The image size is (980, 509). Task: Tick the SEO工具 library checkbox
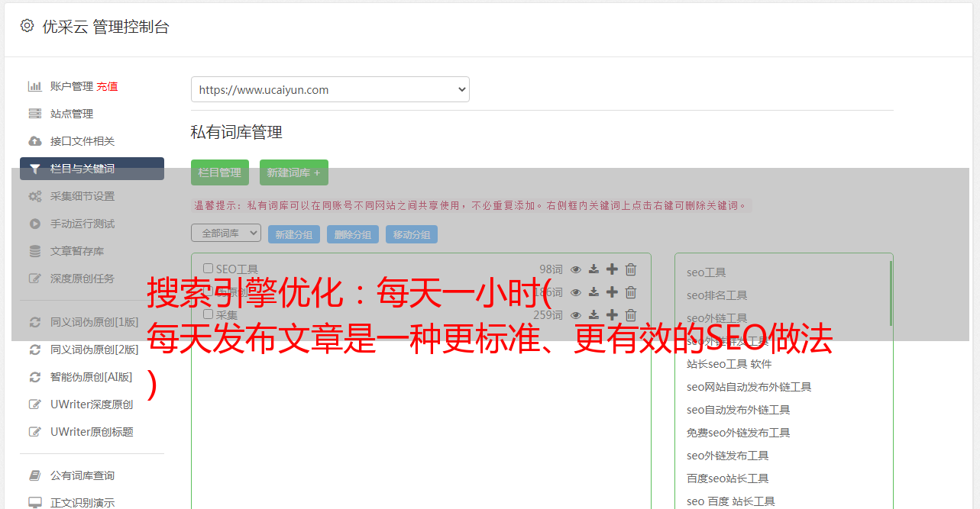208,269
